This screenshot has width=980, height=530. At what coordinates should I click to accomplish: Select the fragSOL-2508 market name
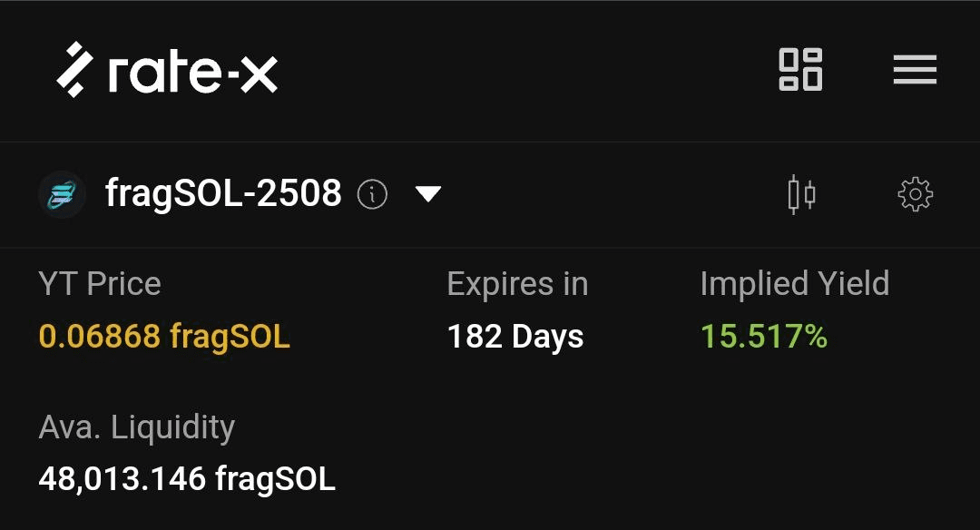(x=223, y=193)
